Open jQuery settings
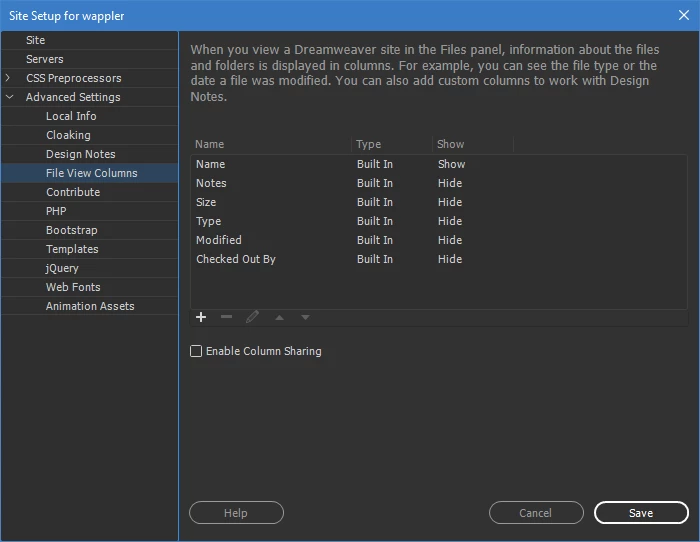 click(89, 268)
